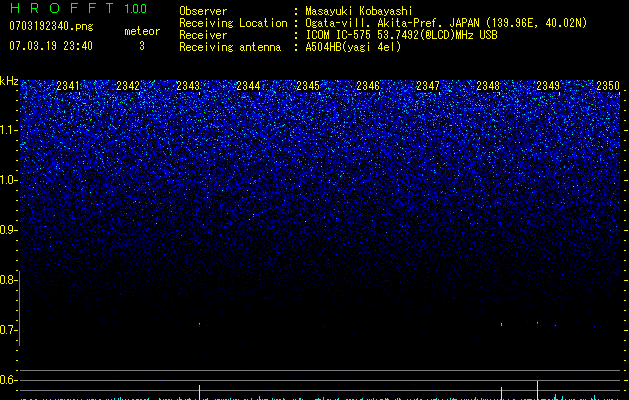
Task: Click the 1.1 kHz axis label
Action: click(x=9, y=130)
